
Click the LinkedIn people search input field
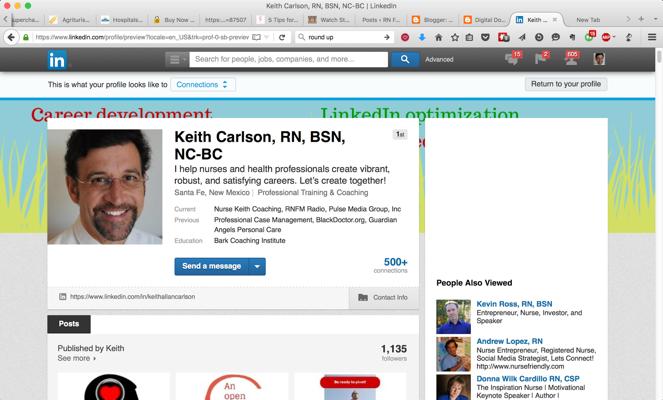coord(288,60)
